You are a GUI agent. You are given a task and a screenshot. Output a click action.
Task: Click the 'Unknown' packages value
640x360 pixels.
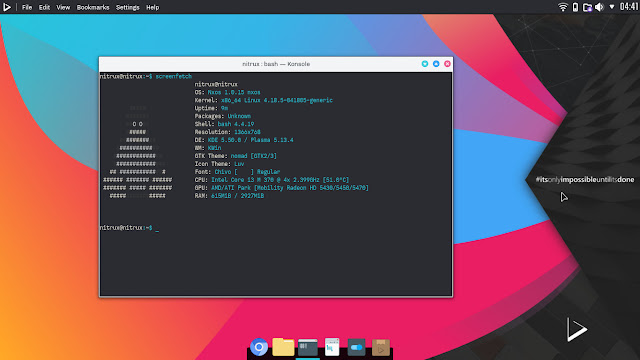click(x=239, y=116)
